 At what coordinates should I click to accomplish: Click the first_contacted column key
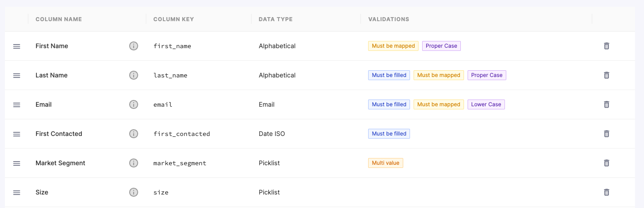(182, 134)
